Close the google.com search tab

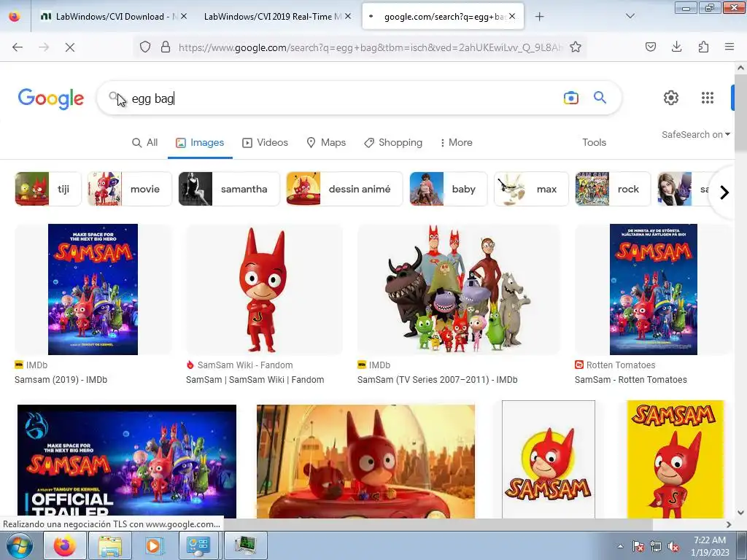pyautogui.click(x=511, y=16)
